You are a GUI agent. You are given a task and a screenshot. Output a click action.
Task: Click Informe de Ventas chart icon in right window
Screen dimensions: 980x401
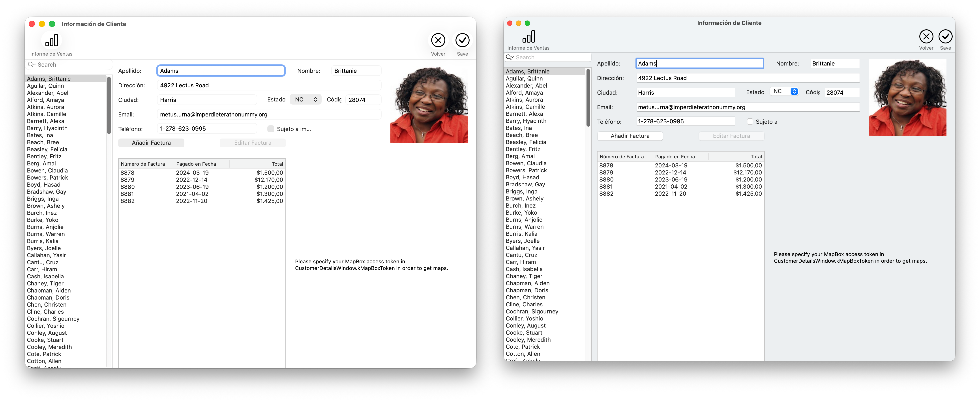point(528,37)
